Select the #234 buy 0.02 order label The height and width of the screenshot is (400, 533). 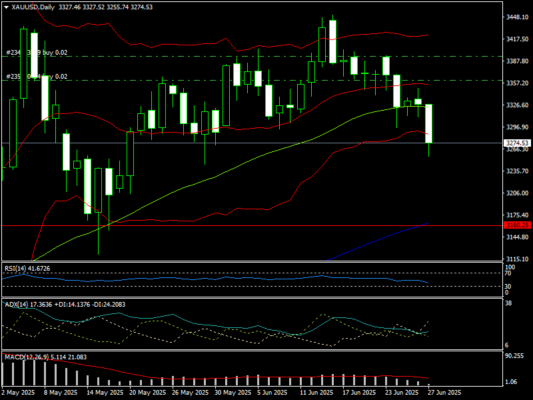[x=37, y=53]
